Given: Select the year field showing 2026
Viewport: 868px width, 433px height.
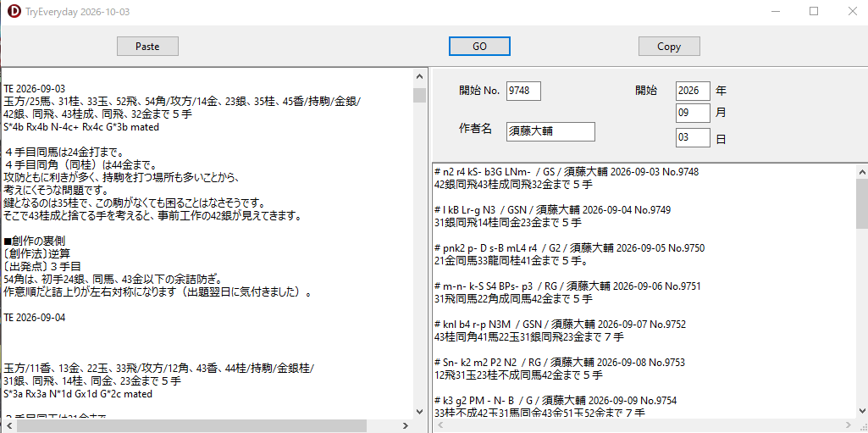Looking at the screenshot, I should click(693, 91).
